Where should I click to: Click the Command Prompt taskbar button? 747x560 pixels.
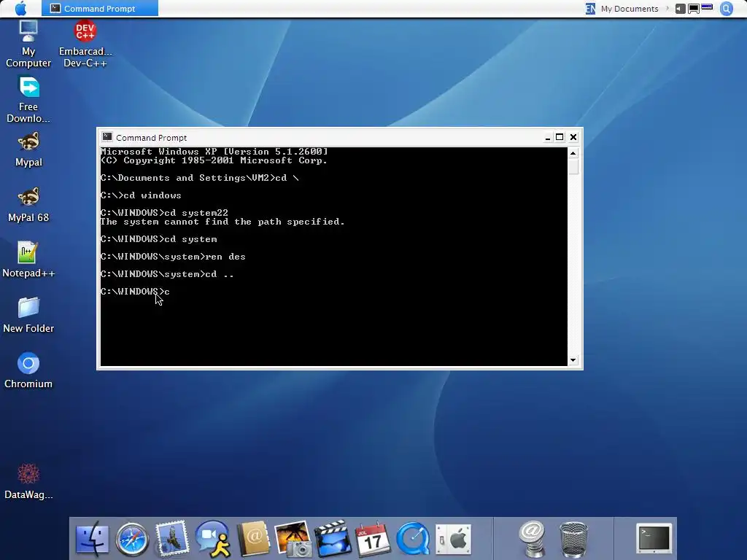(99, 8)
